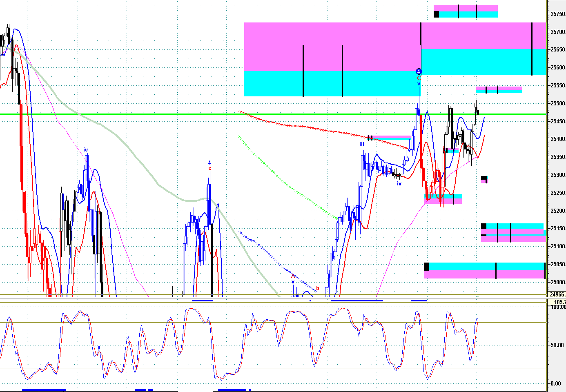Click the blue 4 label above red c
Viewport: 566px width, 392px height.
209,163
